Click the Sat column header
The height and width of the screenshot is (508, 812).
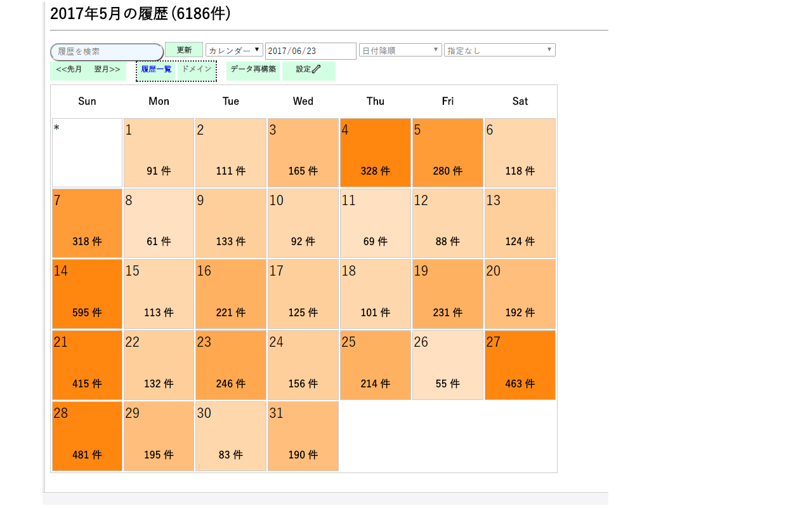pyautogui.click(x=520, y=101)
